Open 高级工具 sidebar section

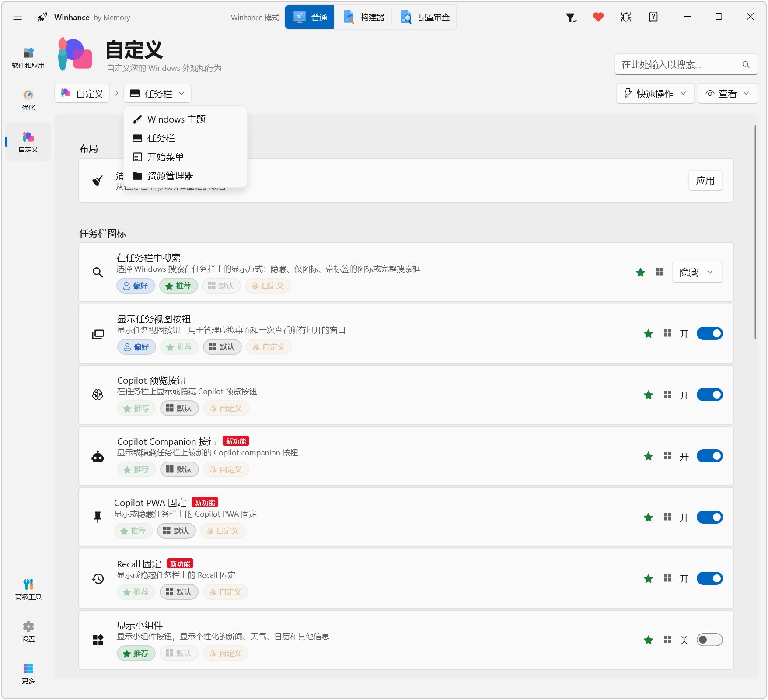click(x=28, y=590)
